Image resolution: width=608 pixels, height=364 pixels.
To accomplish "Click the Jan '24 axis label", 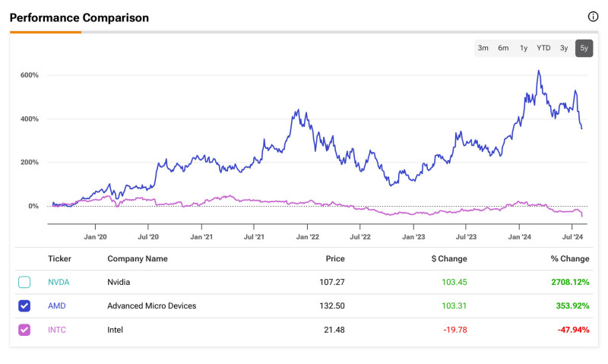I will [x=520, y=237].
